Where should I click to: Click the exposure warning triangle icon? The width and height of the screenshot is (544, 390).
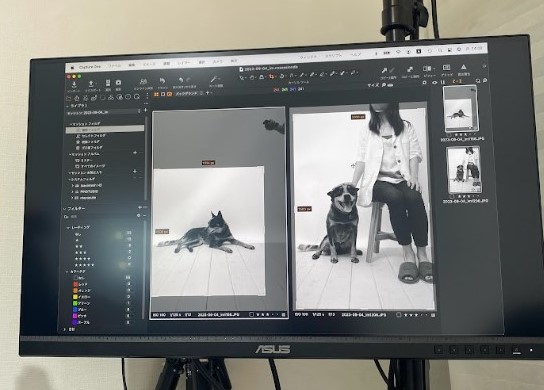pos(464,67)
